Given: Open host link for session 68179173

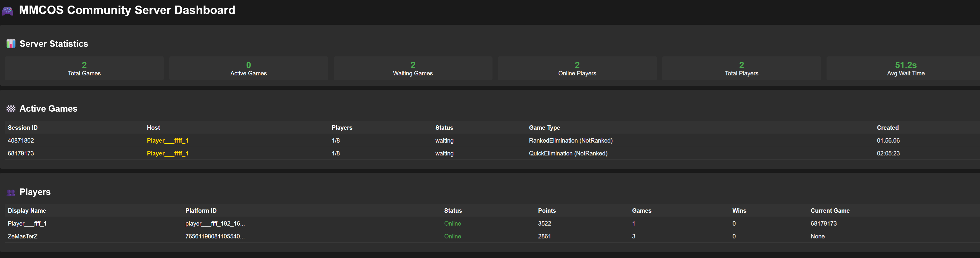Looking at the screenshot, I should [167, 153].
